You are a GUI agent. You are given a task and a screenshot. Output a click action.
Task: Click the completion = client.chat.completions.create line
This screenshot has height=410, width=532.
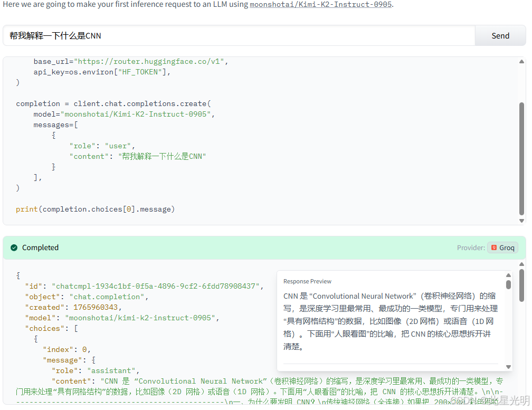click(x=113, y=104)
